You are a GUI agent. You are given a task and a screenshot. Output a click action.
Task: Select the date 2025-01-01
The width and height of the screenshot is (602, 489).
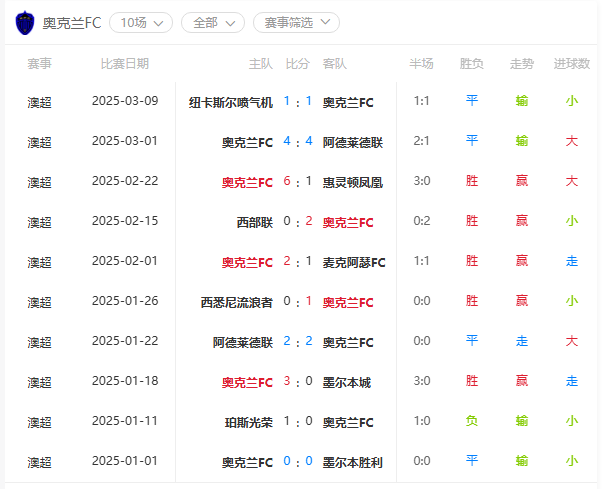[125, 461]
